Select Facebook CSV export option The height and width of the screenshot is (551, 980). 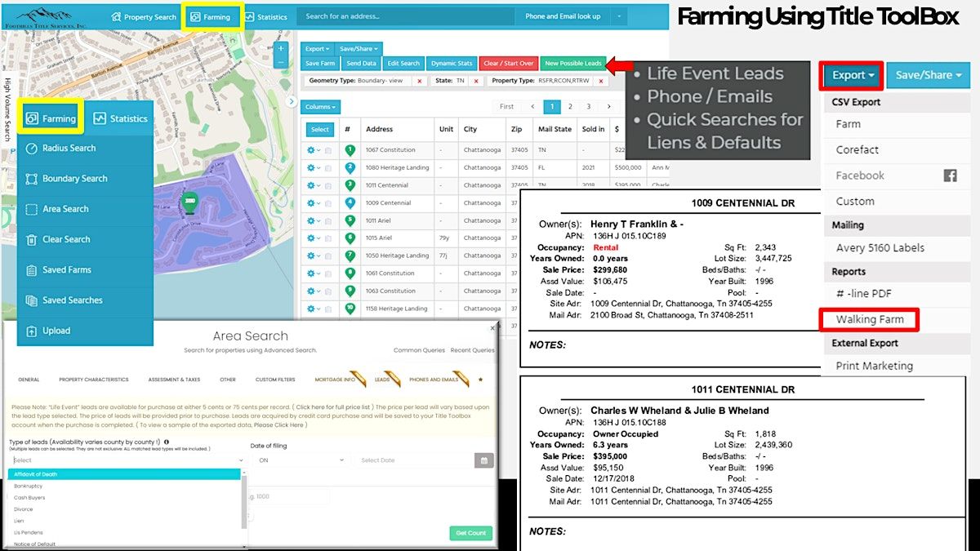tap(896, 176)
